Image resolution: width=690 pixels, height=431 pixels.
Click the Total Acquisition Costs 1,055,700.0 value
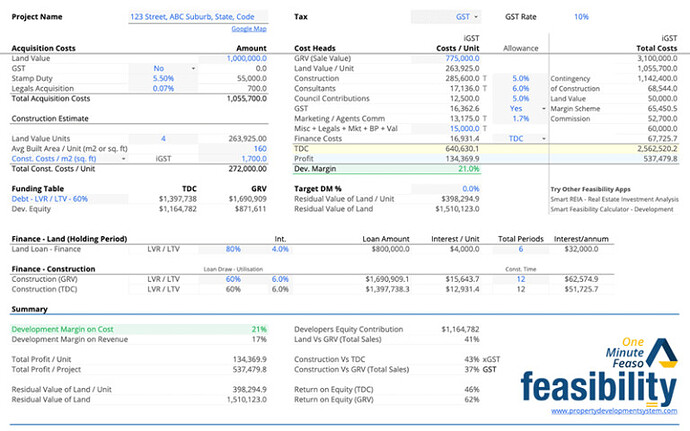coord(246,99)
